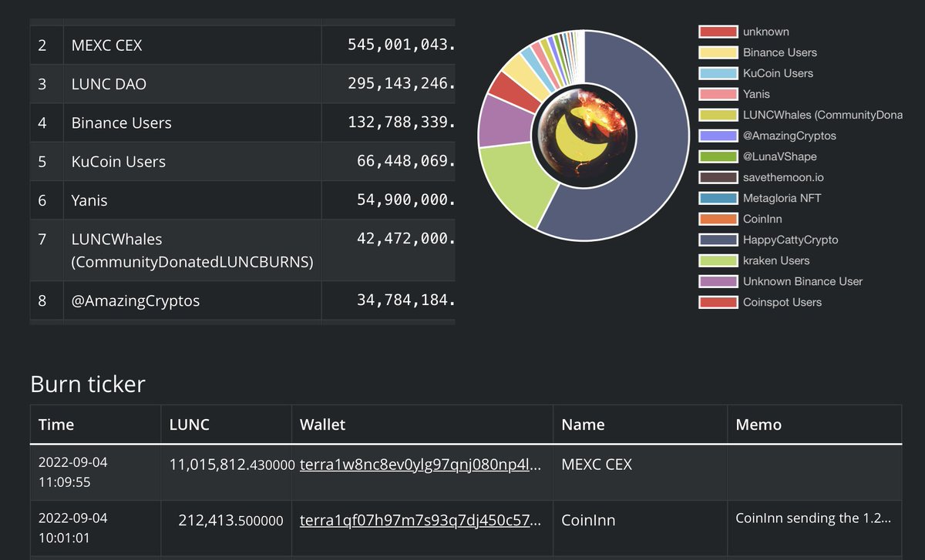925x560 pixels.
Task: Select the Binance Users ranking row
Action: pyautogui.click(x=242, y=122)
